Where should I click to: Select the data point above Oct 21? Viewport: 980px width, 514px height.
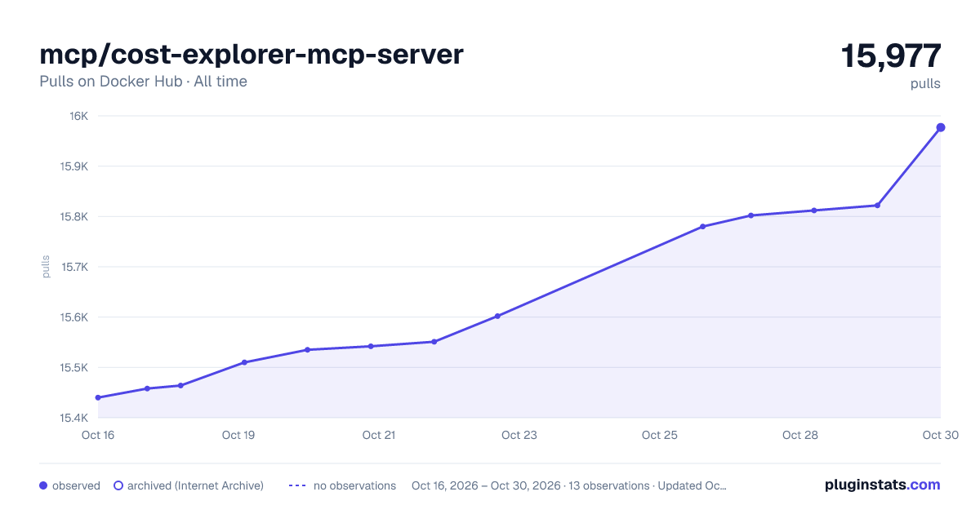(x=371, y=346)
